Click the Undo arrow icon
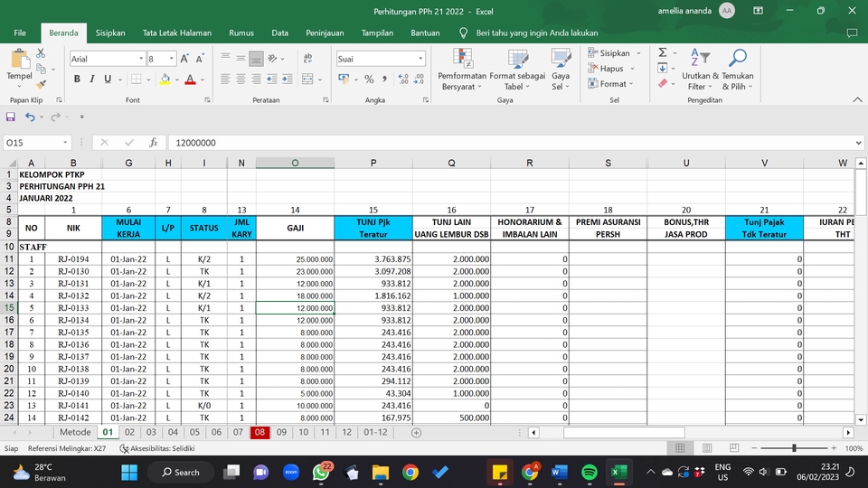This screenshot has height=488, width=868. 30,117
